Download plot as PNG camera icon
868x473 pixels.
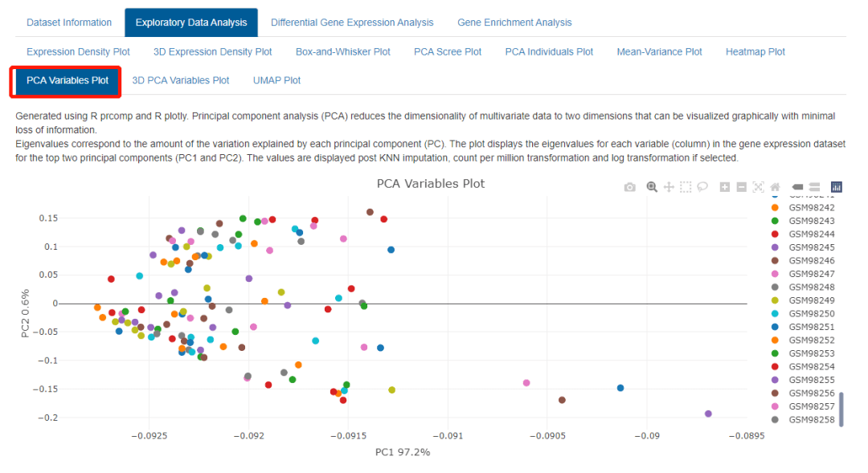(x=629, y=188)
